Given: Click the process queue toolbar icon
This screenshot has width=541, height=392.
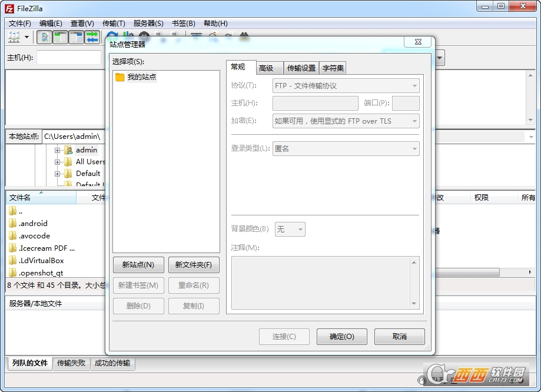Looking at the screenshot, I should click(128, 35).
